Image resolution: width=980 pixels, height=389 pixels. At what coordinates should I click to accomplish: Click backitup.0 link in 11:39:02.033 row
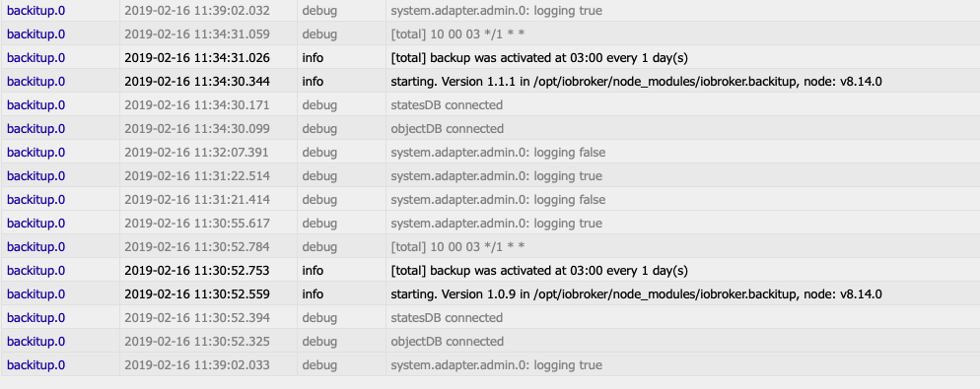pyautogui.click(x=35, y=365)
